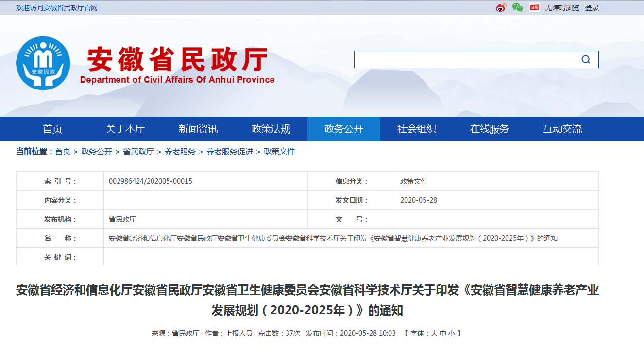Click the main article headline
Image resolution: width=644 pixels, height=354 pixels.
tap(307, 300)
